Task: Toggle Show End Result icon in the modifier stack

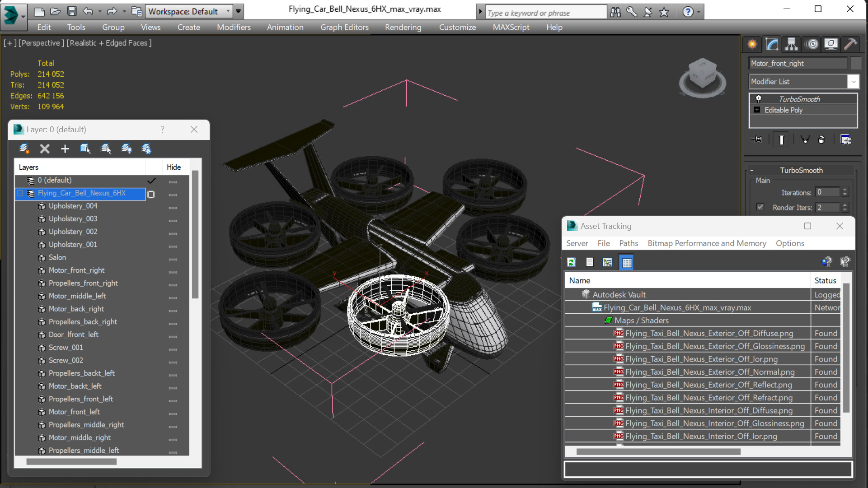Action: [781, 139]
